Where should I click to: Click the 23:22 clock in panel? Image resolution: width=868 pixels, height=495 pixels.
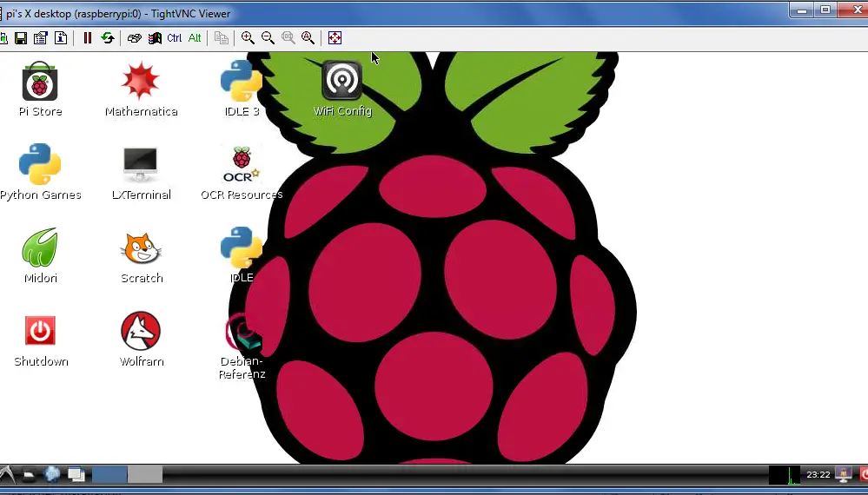[818, 475]
